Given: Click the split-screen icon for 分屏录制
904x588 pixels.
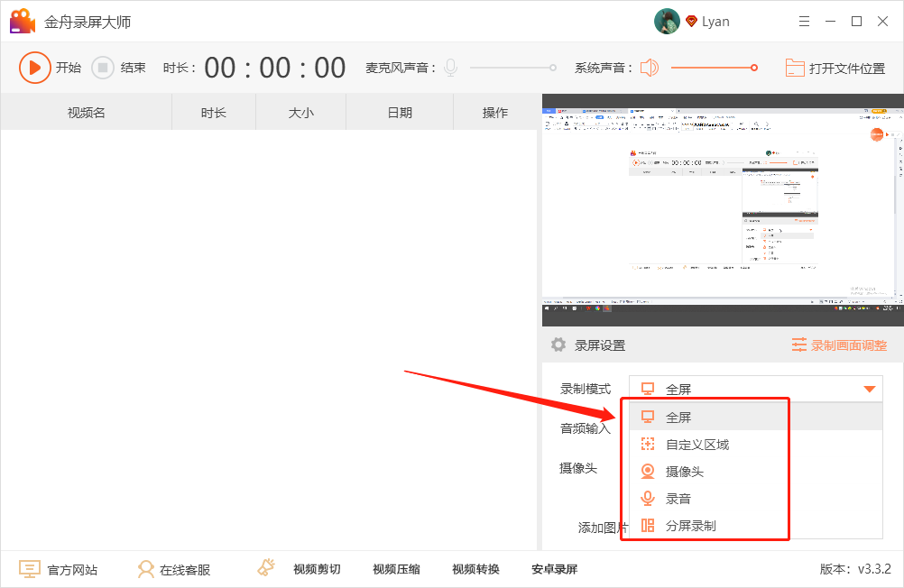Looking at the screenshot, I should coord(648,525).
